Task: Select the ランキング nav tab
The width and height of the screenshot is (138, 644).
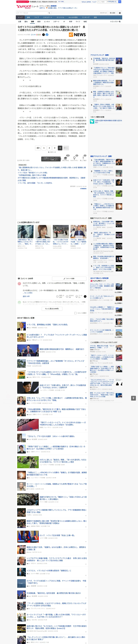Action: click(86, 17)
